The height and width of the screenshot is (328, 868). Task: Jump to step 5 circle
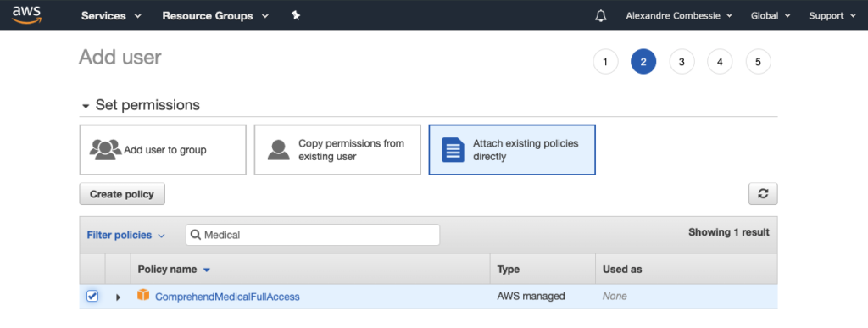point(758,62)
